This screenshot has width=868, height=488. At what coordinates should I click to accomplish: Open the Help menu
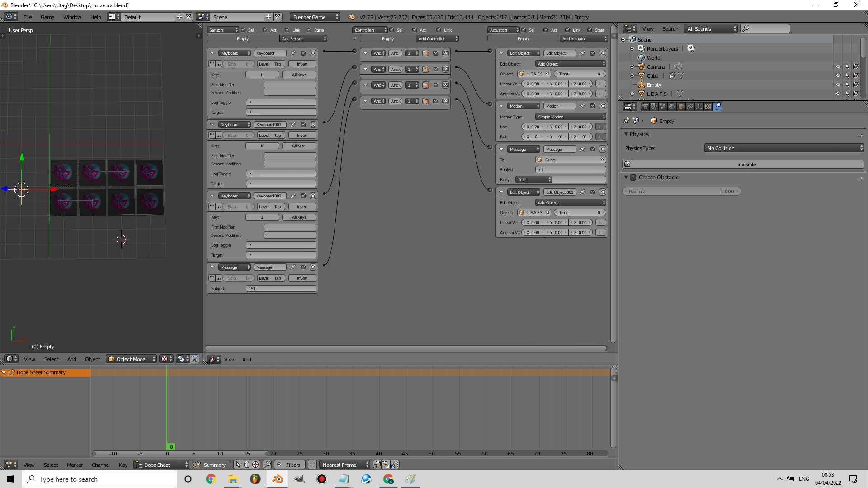[x=95, y=17]
